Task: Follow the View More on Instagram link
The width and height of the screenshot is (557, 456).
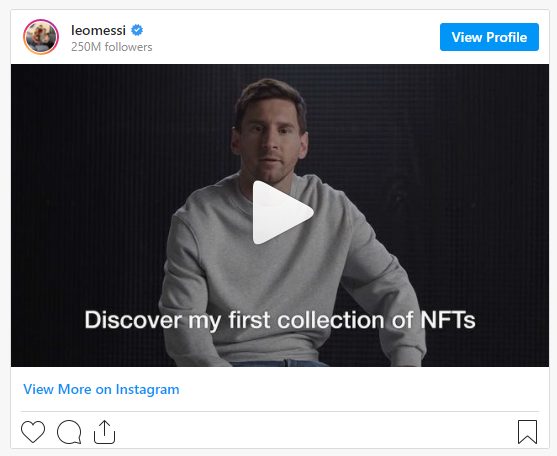Action: tap(101, 389)
